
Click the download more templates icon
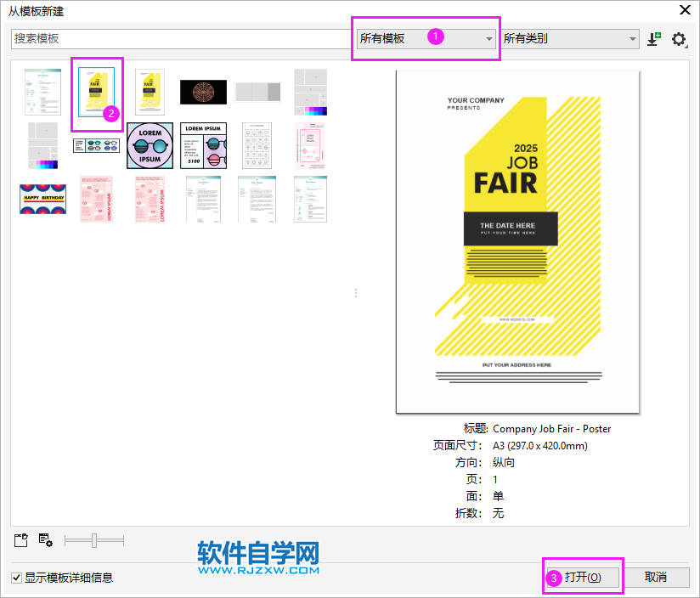[x=652, y=39]
